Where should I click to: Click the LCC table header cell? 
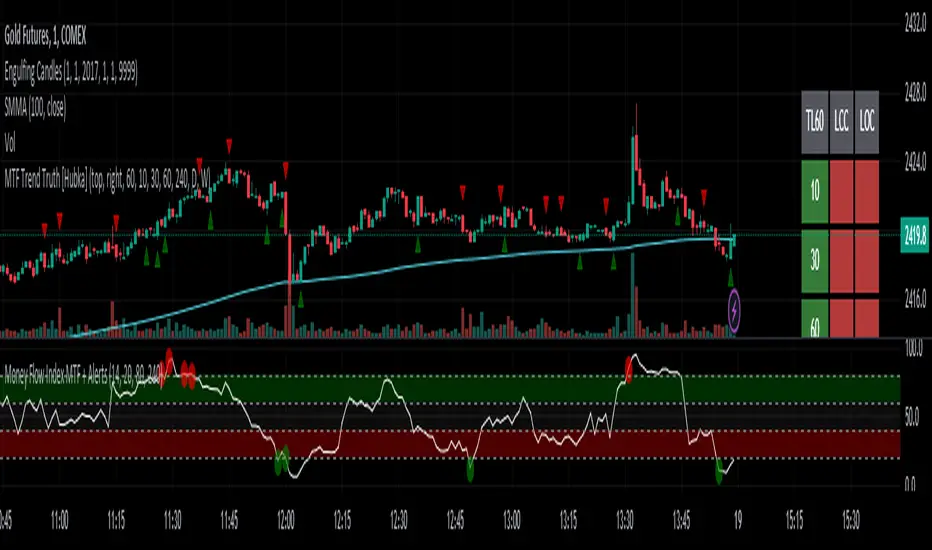841,122
